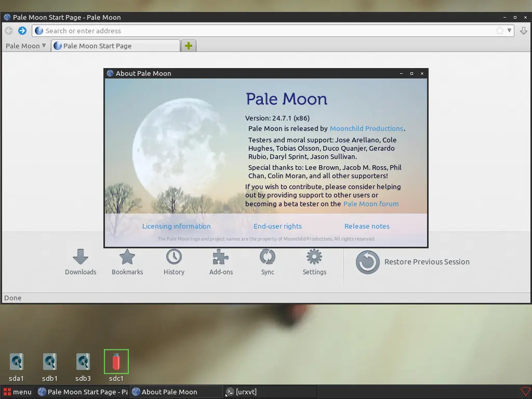532x399 pixels.
Task: Click the Done status bar text
Action: pyautogui.click(x=13, y=298)
